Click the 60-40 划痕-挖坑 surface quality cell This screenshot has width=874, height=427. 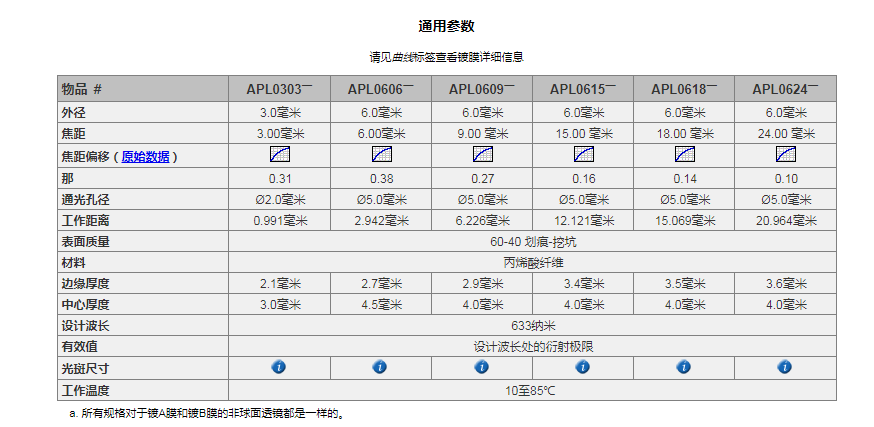pyautogui.click(x=530, y=241)
